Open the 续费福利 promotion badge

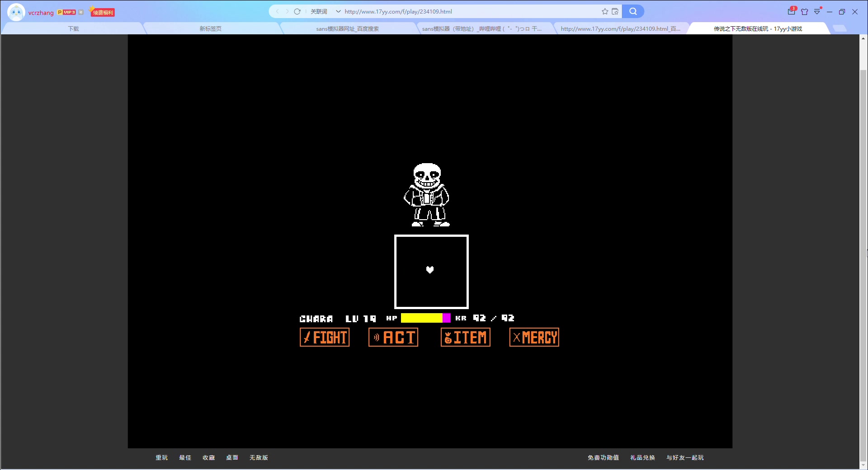tap(103, 12)
